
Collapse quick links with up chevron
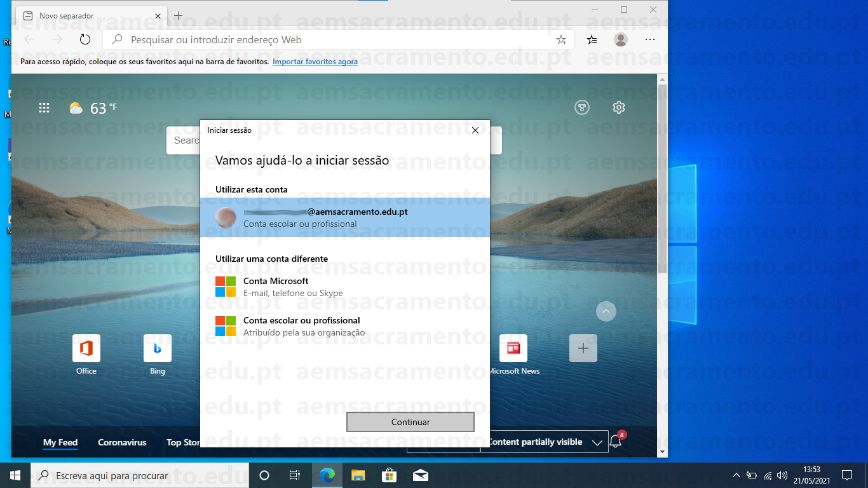pos(606,311)
